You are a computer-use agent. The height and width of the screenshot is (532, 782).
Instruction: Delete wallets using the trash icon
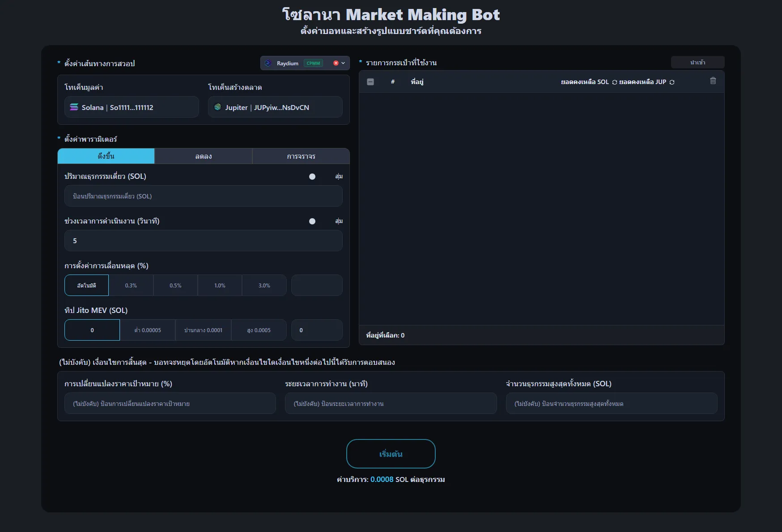click(713, 81)
